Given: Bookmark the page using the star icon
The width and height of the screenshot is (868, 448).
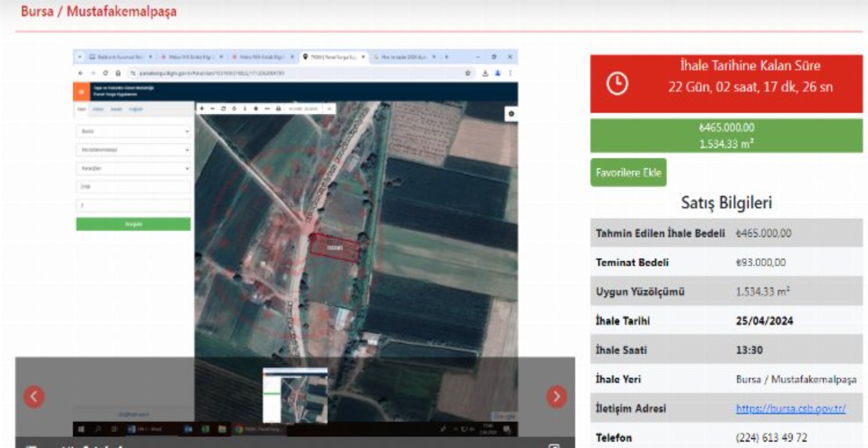Looking at the screenshot, I should tap(467, 73).
